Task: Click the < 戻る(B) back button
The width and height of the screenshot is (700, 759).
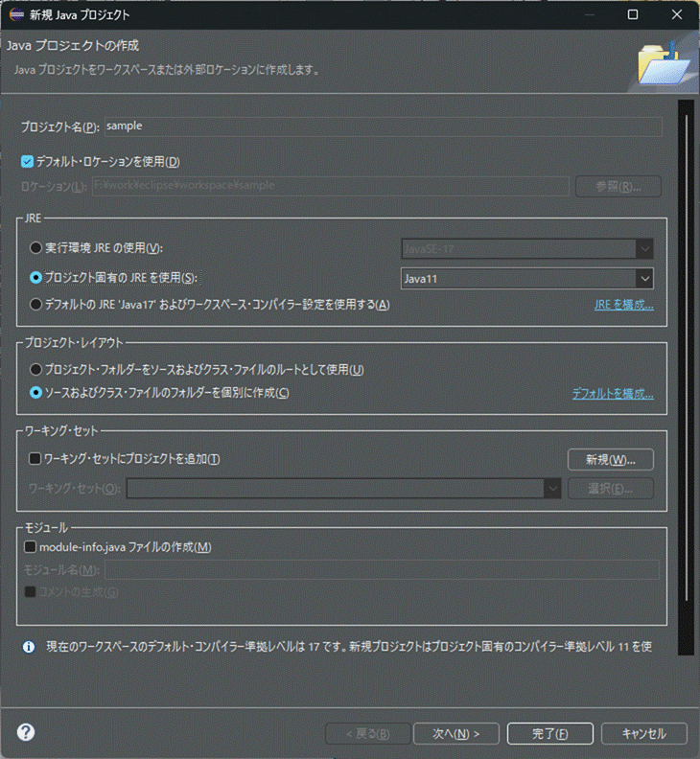Action: click(367, 734)
